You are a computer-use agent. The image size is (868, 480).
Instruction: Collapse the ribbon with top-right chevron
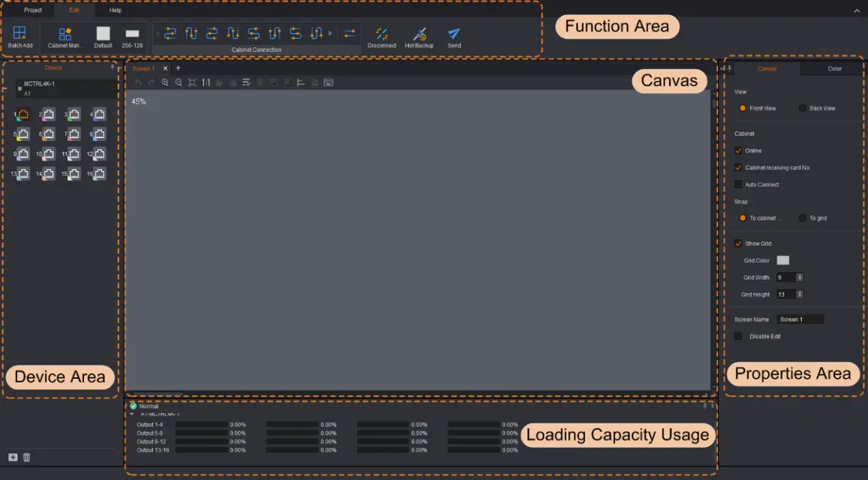click(x=857, y=10)
